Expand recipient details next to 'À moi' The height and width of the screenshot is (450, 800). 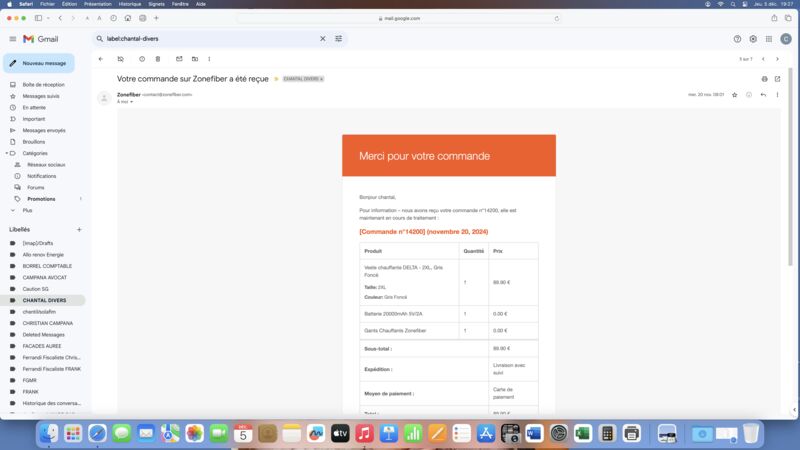(x=131, y=102)
